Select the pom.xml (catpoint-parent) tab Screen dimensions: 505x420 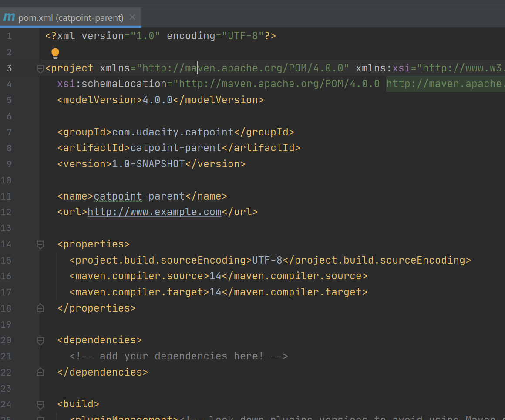pyautogui.click(x=71, y=17)
